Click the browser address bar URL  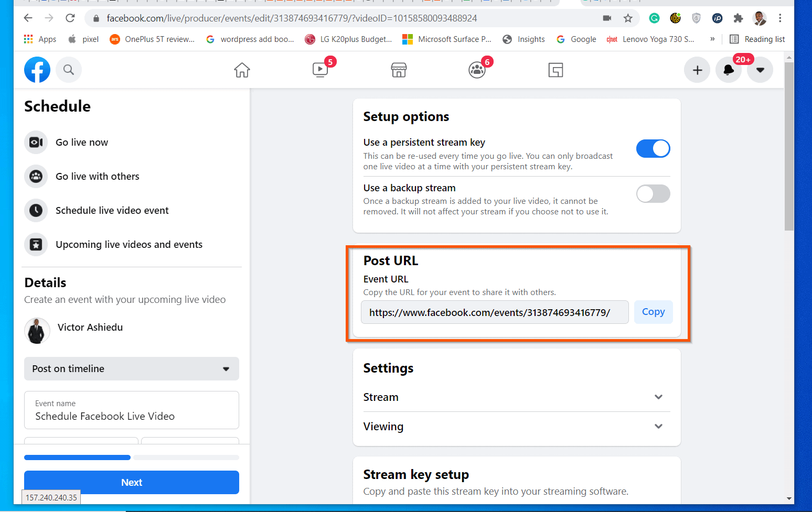pos(292,18)
